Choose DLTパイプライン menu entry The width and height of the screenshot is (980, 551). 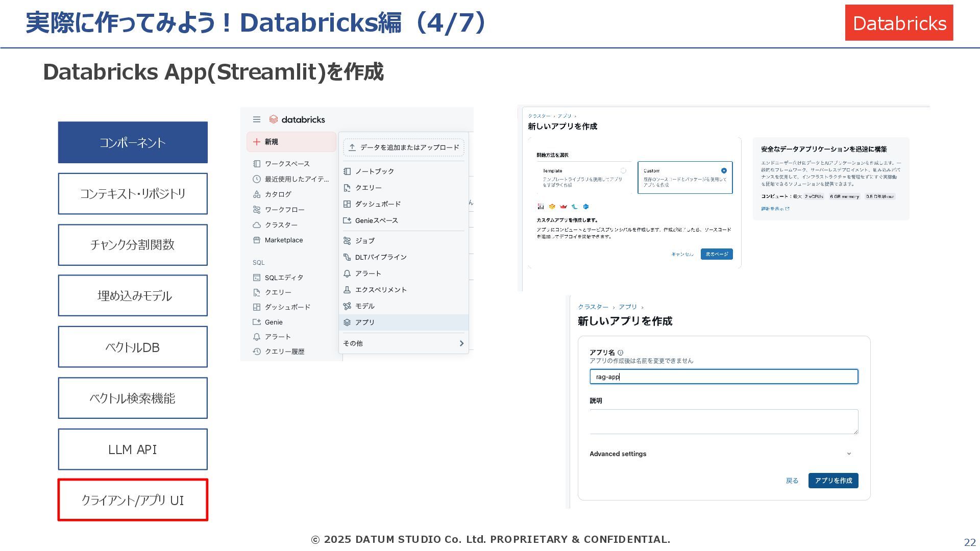[381, 257]
